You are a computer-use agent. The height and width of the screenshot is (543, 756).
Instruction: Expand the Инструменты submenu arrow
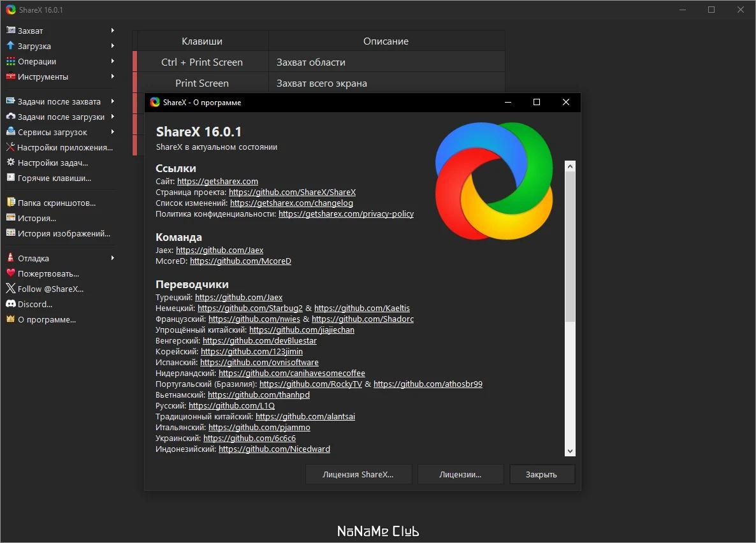(x=112, y=76)
